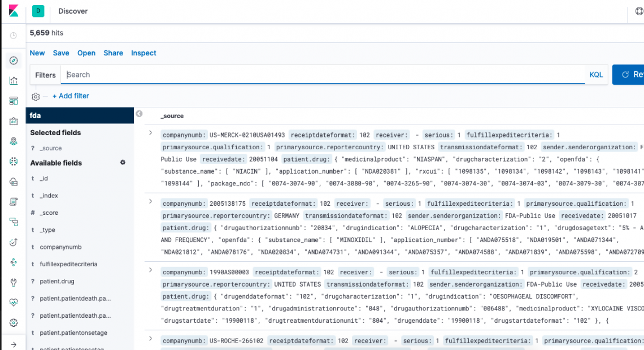This screenshot has width=644, height=350.
Task: Click the 5,659 hits count
Action: (x=46, y=33)
